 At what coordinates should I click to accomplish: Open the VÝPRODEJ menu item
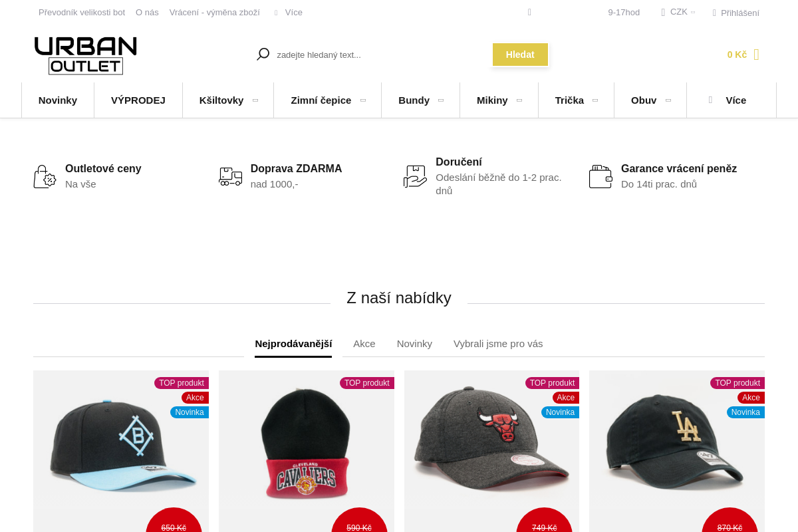(138, 100)
